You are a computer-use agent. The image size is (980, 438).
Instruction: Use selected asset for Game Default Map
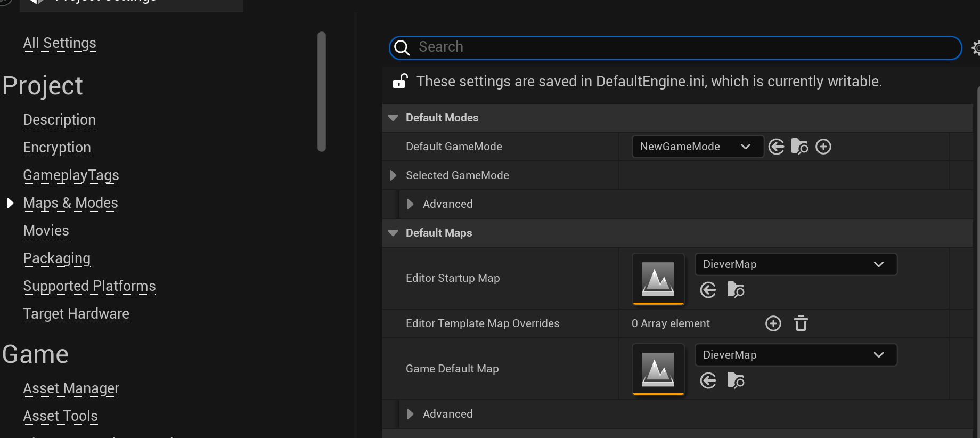708,381
